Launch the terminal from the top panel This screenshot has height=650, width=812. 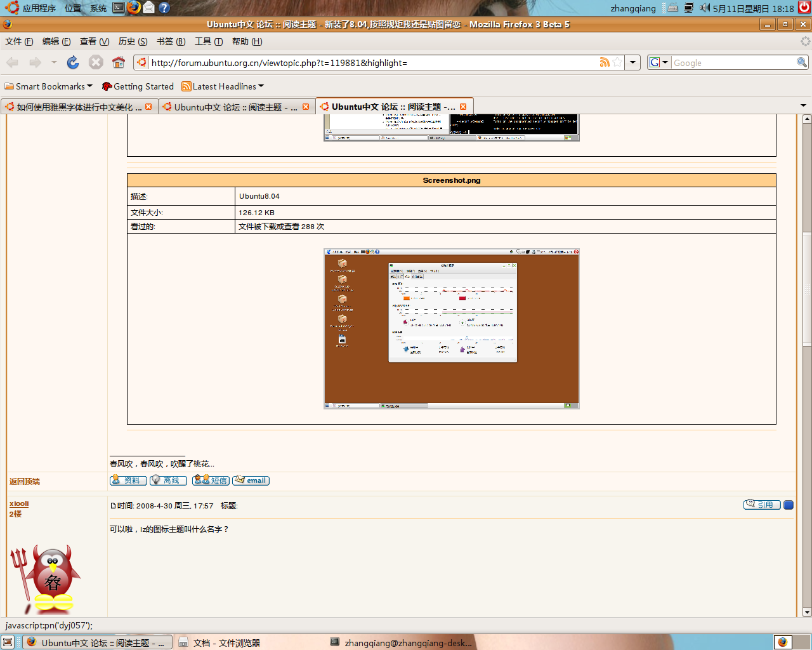119,8
